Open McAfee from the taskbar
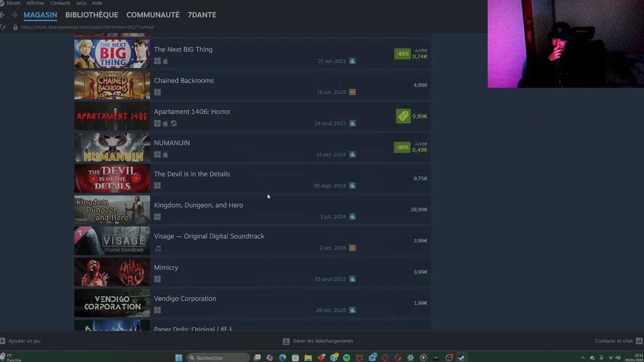The image size is (644, 362). pyautogui.click(x=359, y=358)
